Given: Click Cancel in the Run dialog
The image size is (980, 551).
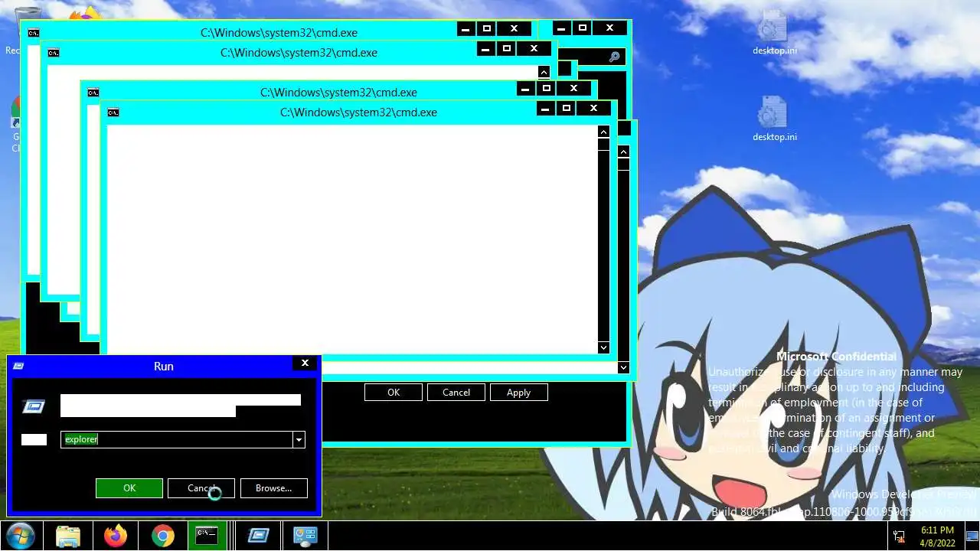Looking at the screenshot, I should [201, 488].
